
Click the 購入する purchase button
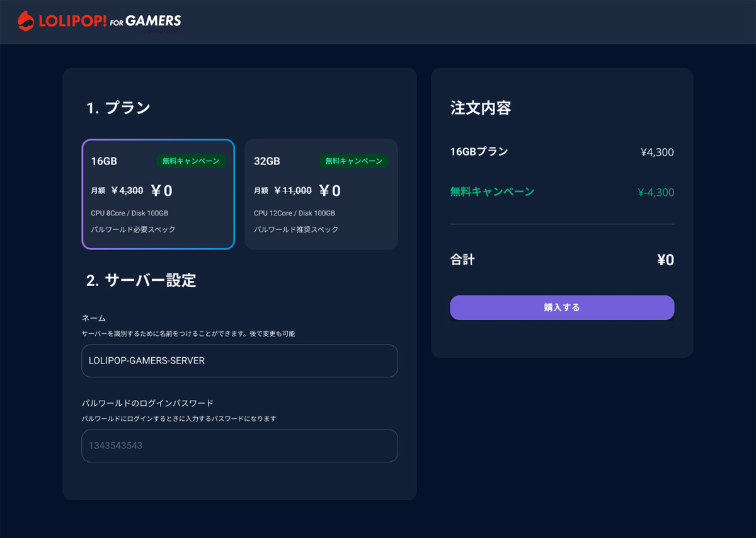tap(562, 307)
